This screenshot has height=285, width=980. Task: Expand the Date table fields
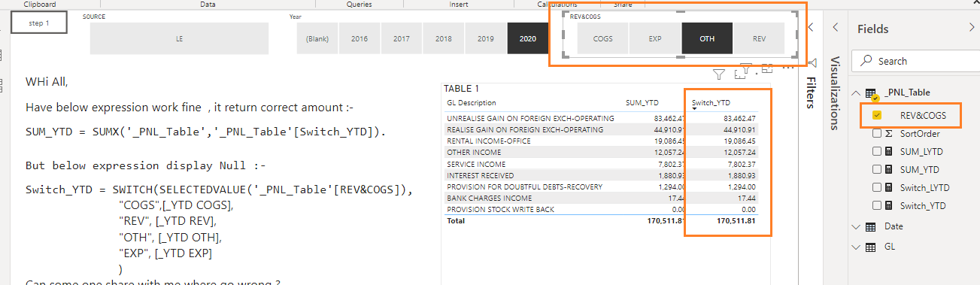click(856, 226)
